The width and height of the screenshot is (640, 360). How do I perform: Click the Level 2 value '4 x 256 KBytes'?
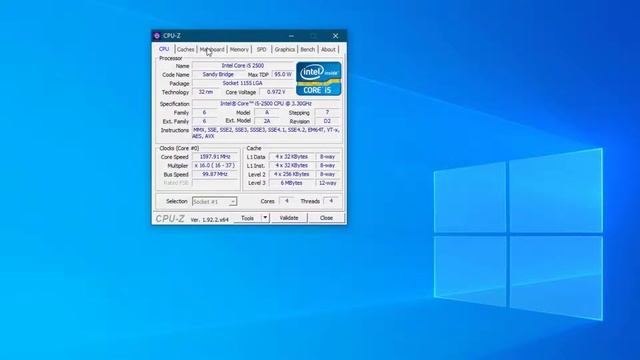pyautogui.click(x=291, y=174)
